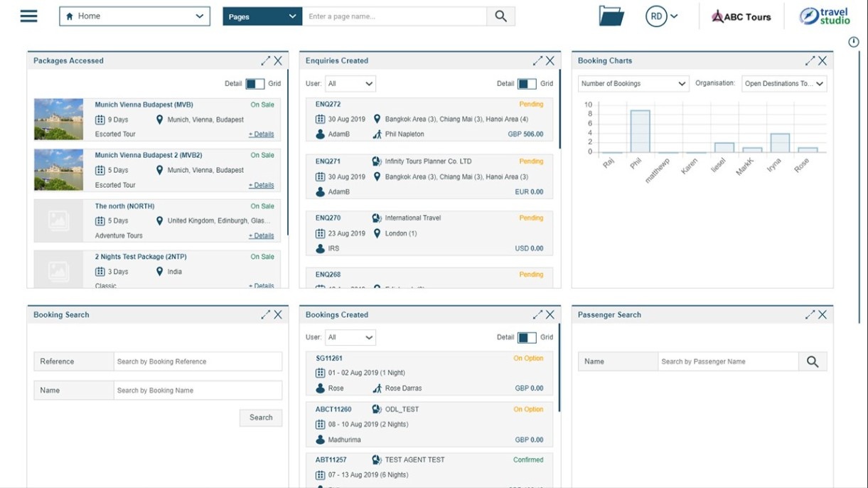Screen dimensions: 868x488
Task: Toggle Detail/Grid switch in Packages Accessed
Action: coord(254,84)
